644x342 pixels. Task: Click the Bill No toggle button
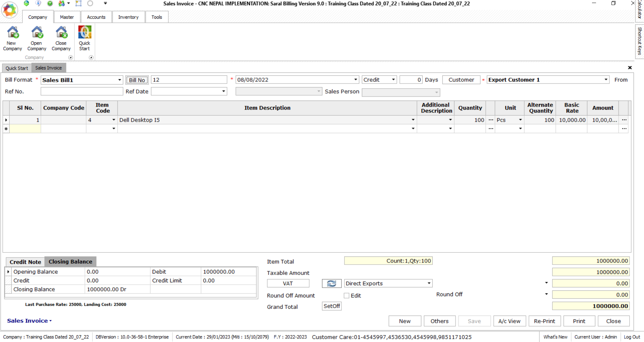[x=137, y=80]
